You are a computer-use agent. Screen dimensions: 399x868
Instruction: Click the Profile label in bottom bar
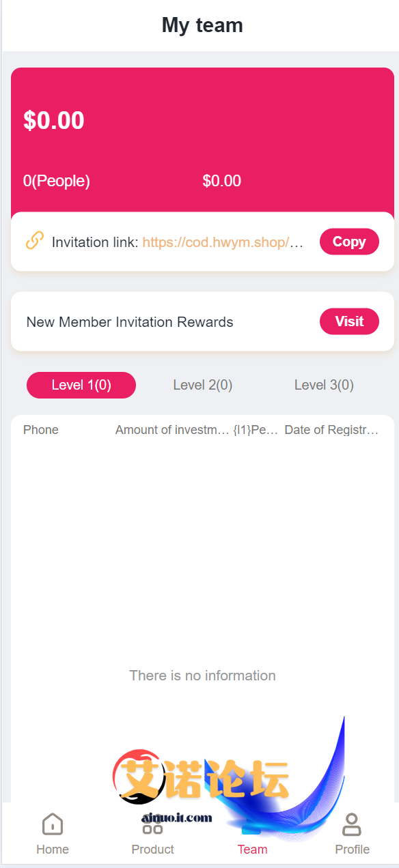pos(352,850)
